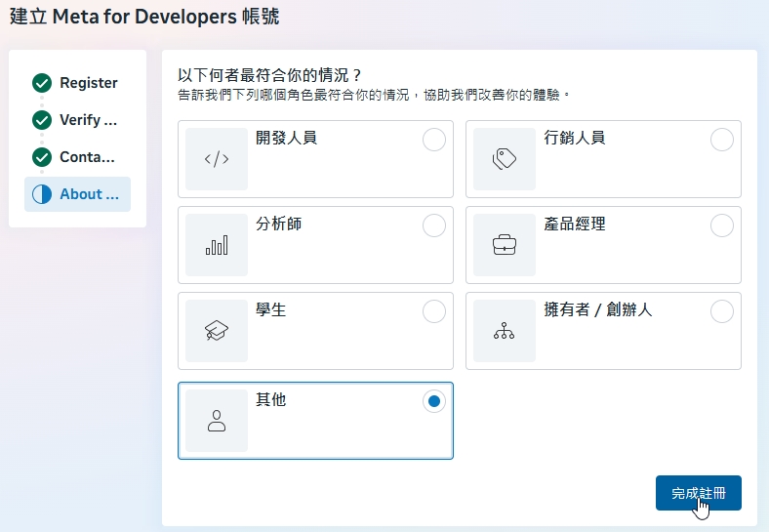Click the heading 以下何者最符合你的情況？
The image size is (769, 532).
270,75
